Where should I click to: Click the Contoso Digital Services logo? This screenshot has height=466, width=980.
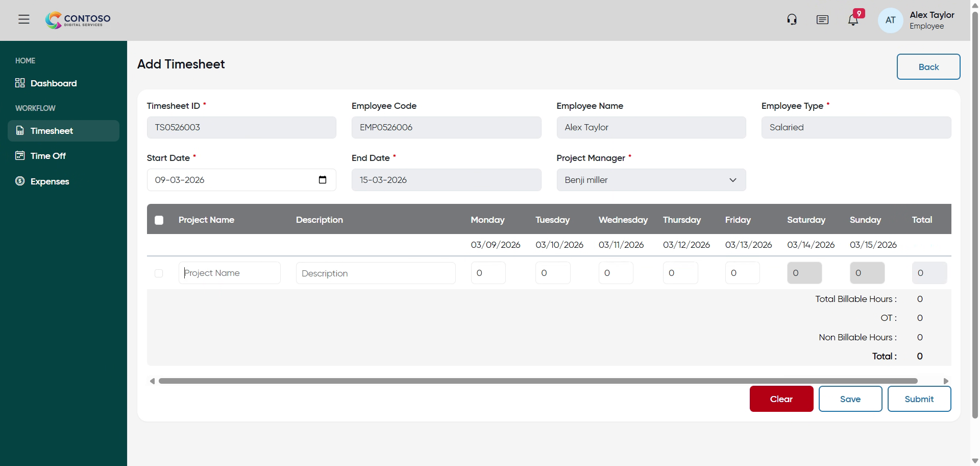click(78, 20)
